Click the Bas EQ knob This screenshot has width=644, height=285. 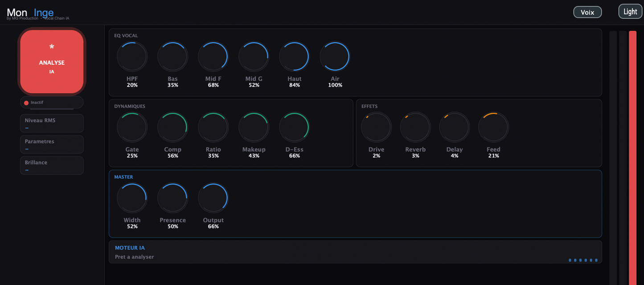173,57
